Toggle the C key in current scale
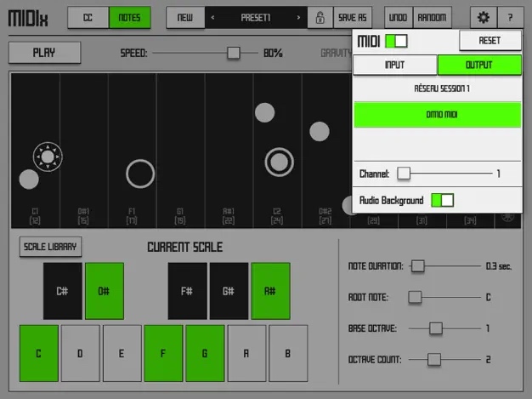This screenshot has height=399, width=532. point(39,353)
